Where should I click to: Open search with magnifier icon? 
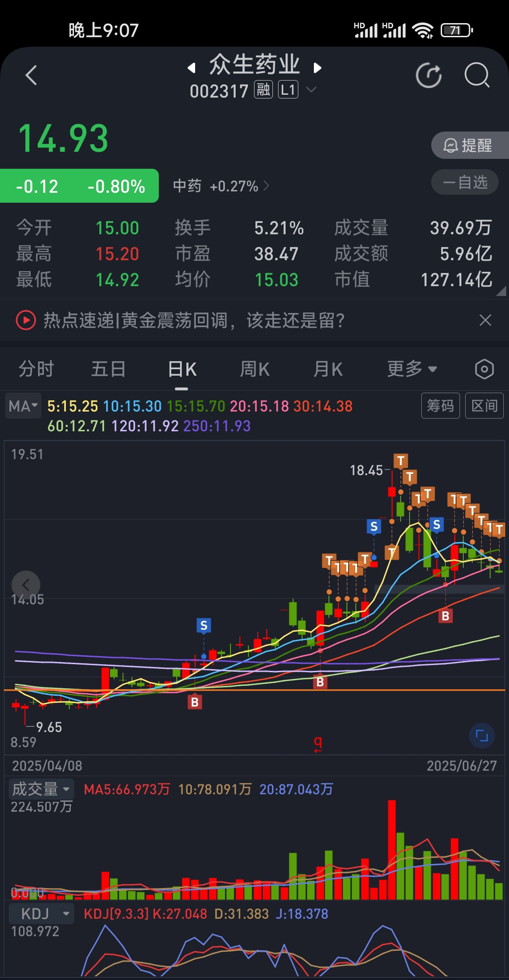pos(477,75)
